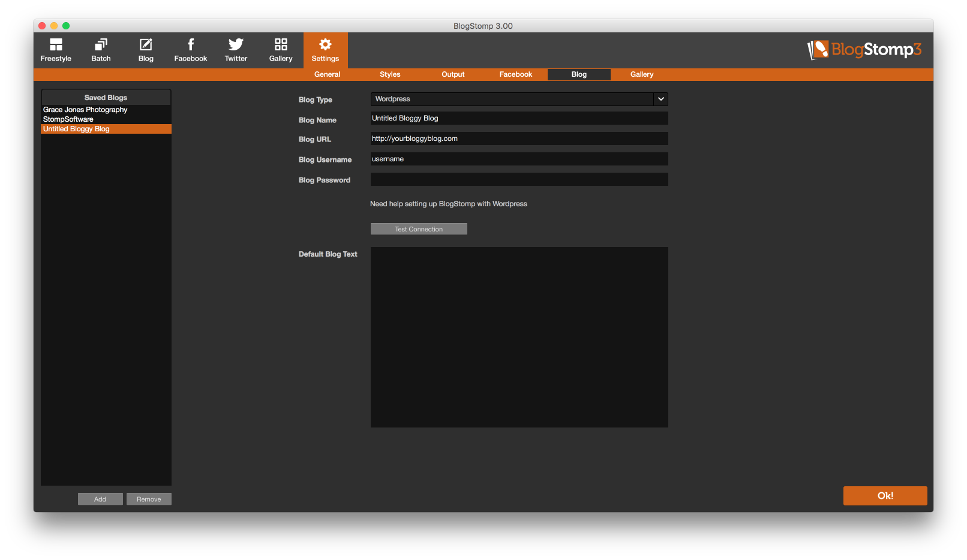Click the Test Connection button
967x560 pixels.
[x=419, y=229]
